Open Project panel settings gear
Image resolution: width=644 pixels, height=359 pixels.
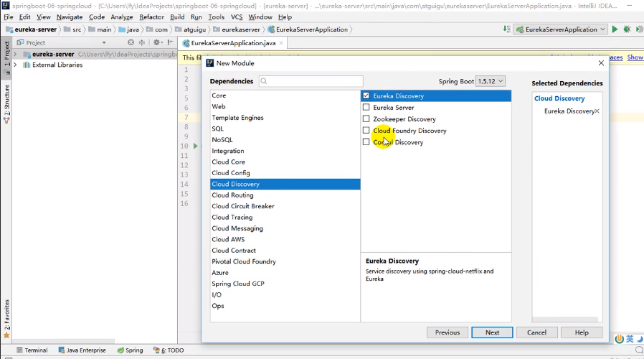[158, 42]
